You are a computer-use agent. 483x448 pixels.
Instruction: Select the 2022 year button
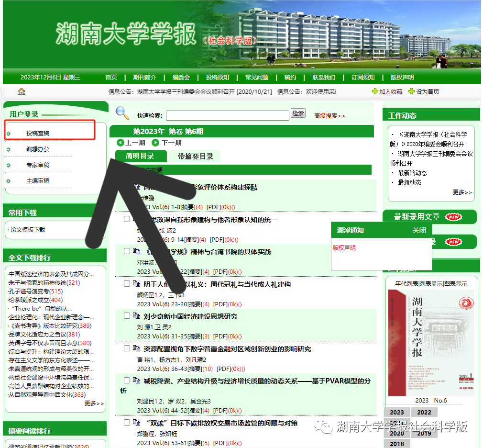424,412
